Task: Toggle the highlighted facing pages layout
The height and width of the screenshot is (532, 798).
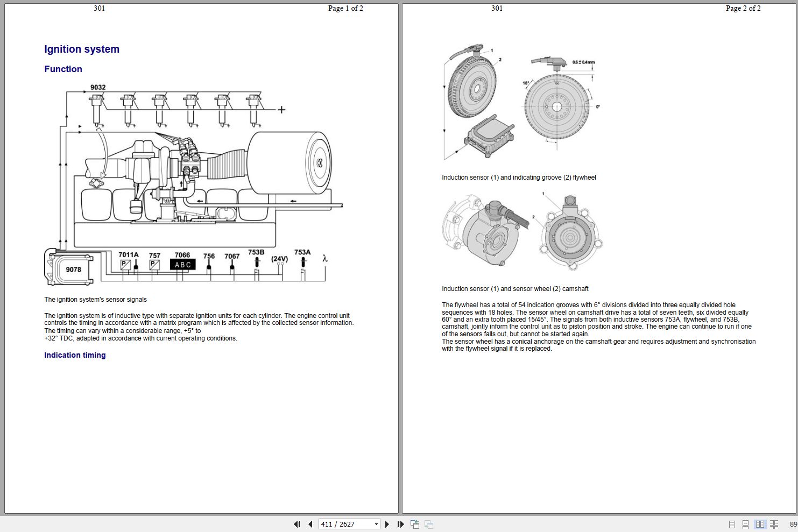Action: tap(760, 523)
